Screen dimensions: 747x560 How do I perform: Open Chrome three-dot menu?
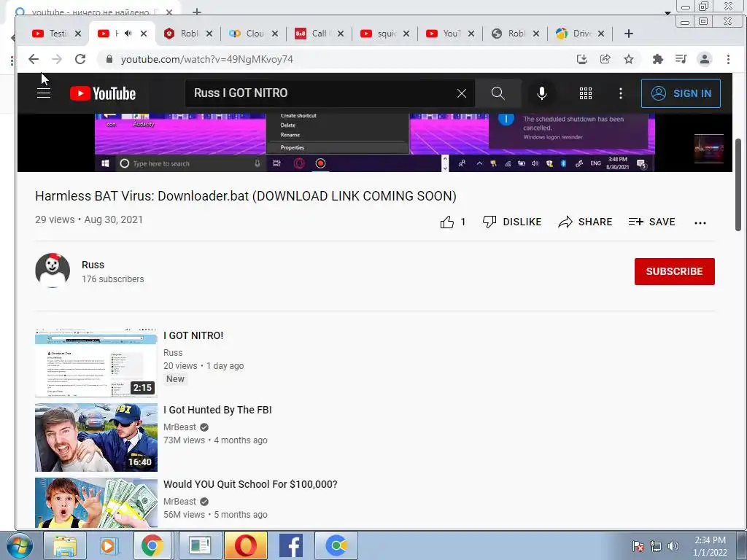728,59
